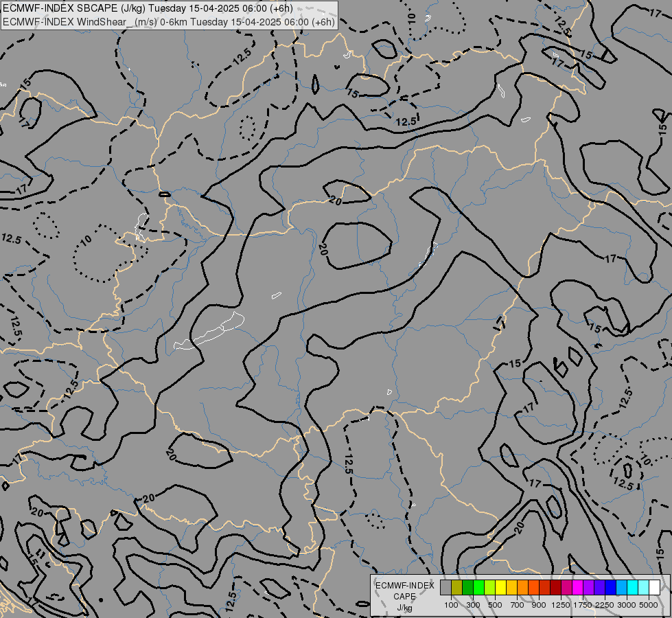Click the orange swatch left of the 700 tick
The height and width of the screenshot is (618, 672).
(523, 587)
